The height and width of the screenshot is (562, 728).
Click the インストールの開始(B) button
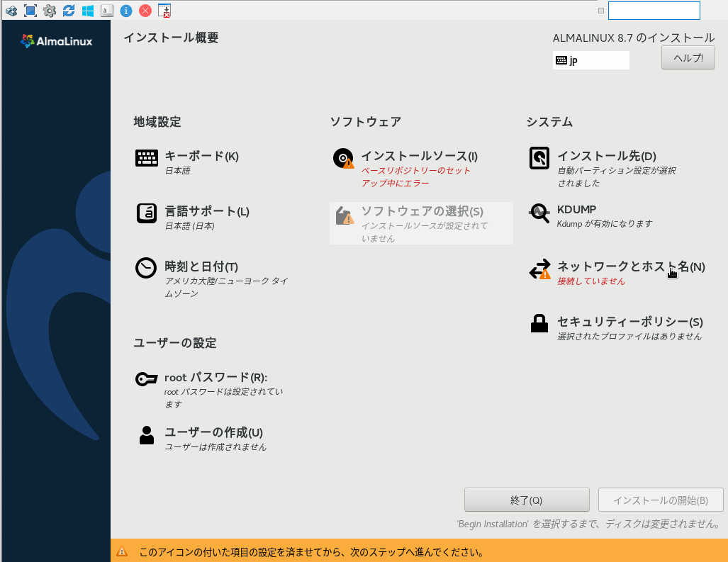(660, 500)
